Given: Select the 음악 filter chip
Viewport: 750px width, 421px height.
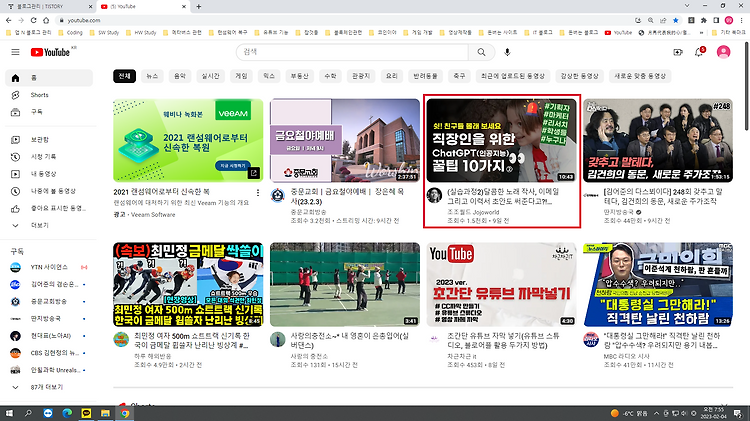Looking at the screenshot, I should (x=180, y=76).
